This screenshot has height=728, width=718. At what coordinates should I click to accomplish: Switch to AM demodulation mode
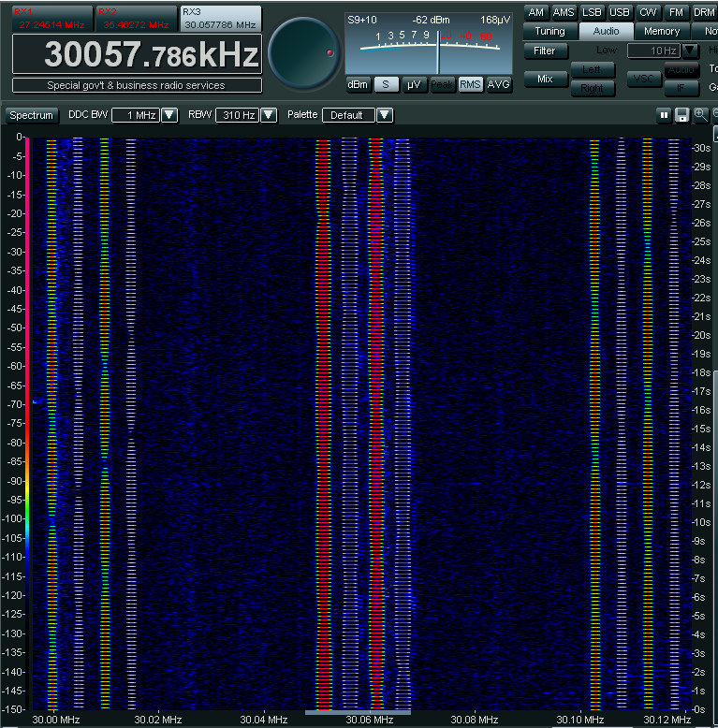(536, 12)
